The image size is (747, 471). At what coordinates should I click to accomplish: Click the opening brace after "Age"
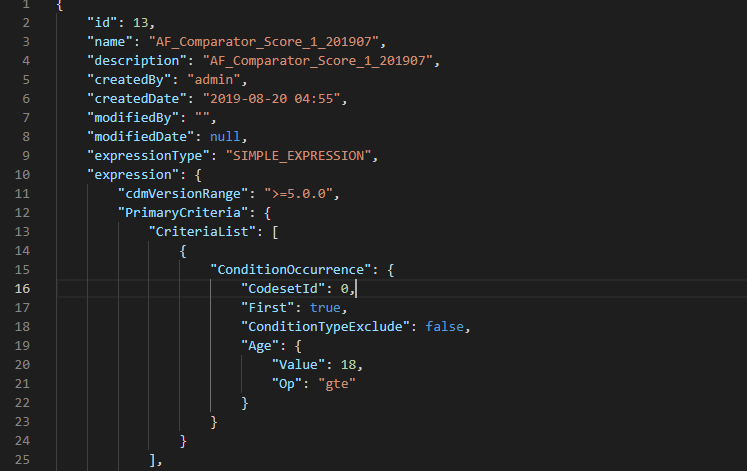(x=298, y=346)
